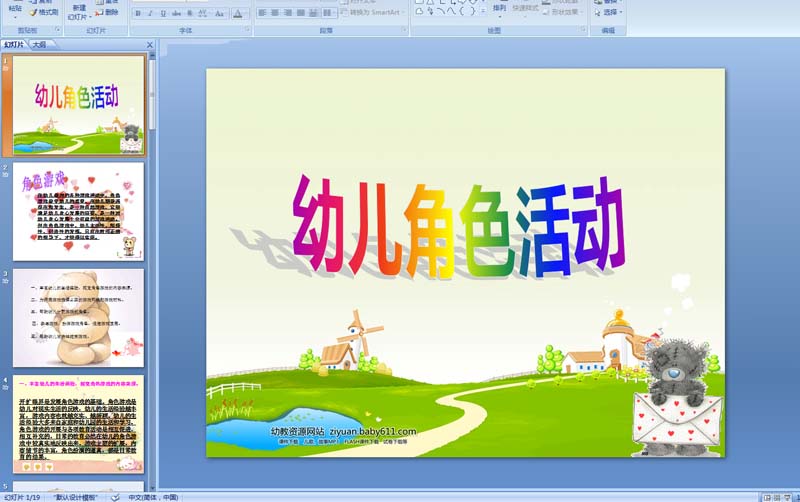This screenshot has height=502, width=800.
Task: Select slide 2 thumbnail
Action: [78, 211]
